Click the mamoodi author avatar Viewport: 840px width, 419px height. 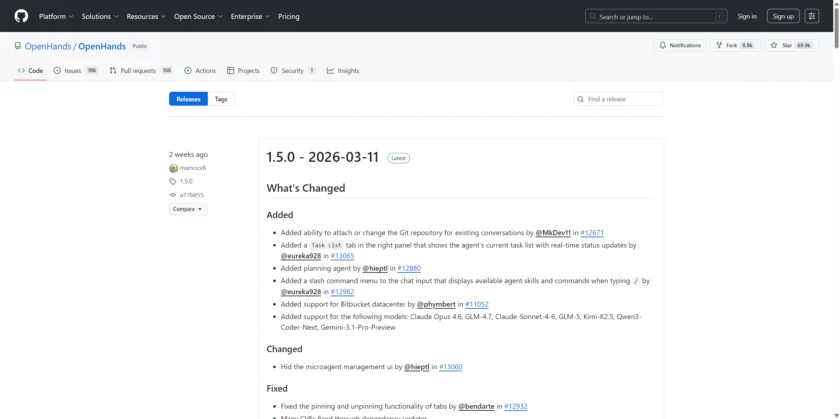(x=174, y=168)
